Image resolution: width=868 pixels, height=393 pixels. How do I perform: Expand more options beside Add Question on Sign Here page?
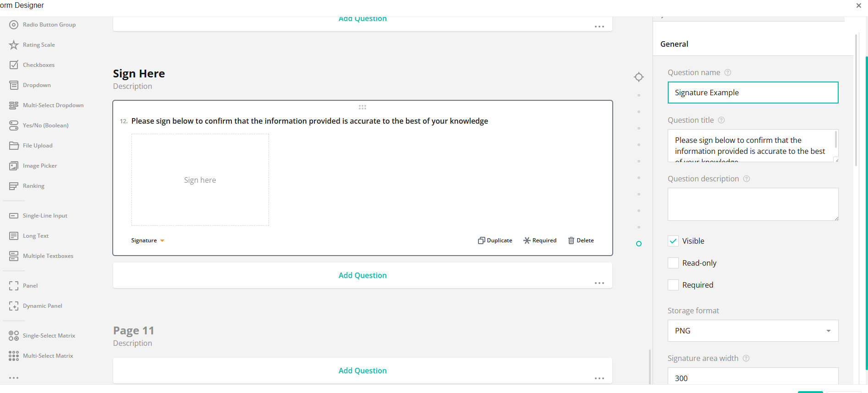pyautogui.click(x=599, y=283)
